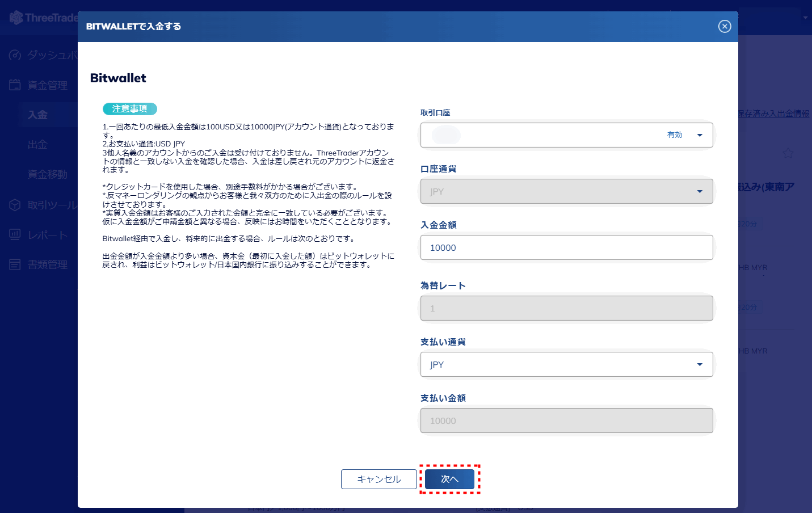This screenshot has height=513, width=812.
Task: Click the dashboard gauge icon in sidebar
Action: tap(15, 55)
